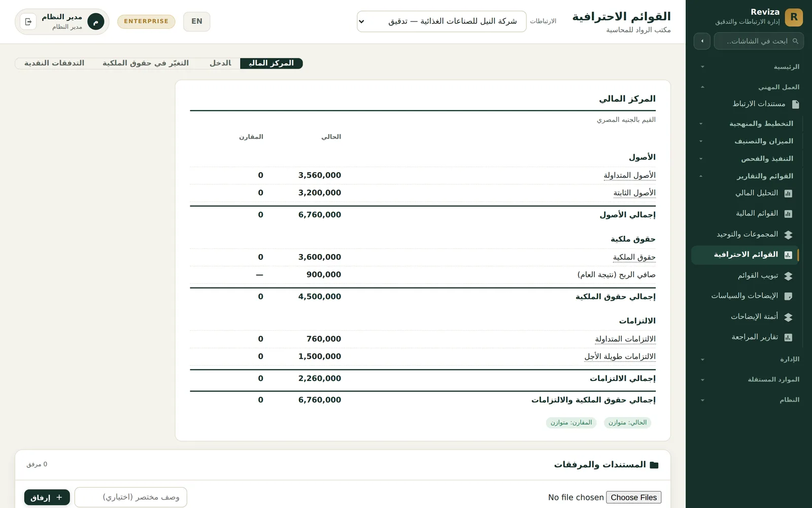Open الأصول المتداولة line item link

630,175
